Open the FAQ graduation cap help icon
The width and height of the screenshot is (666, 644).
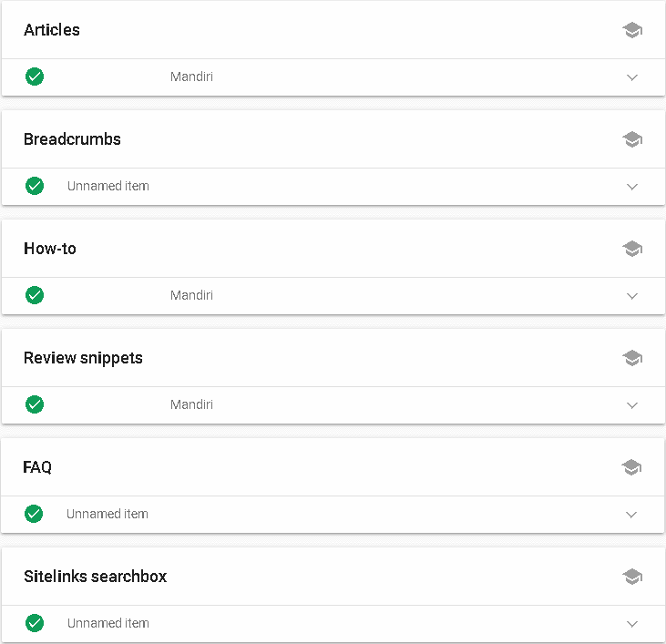(x=631, y=467)
